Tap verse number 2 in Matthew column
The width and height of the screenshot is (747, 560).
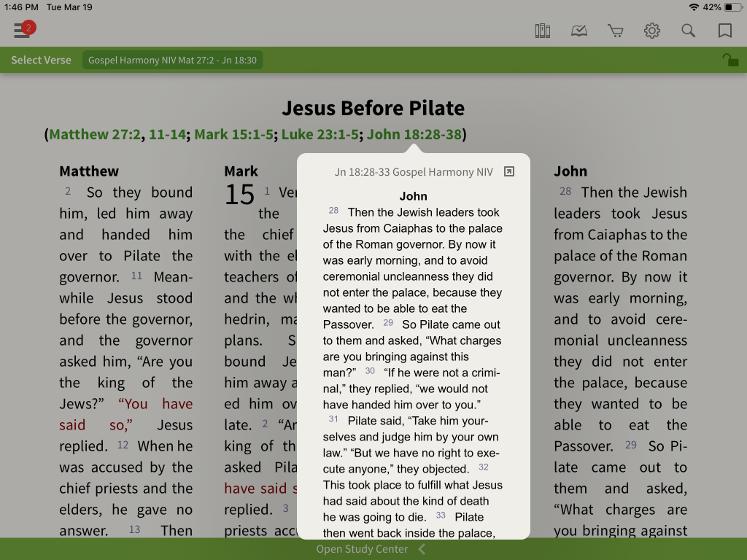[68, 191]
